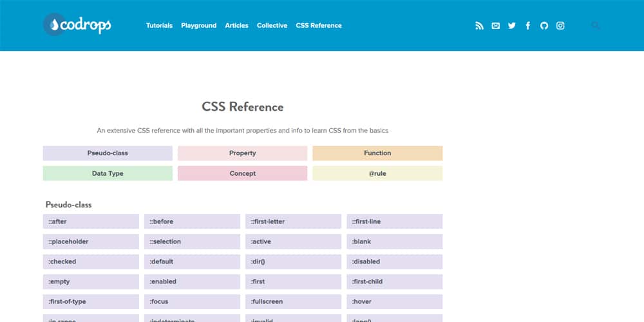The image size is (644, 322).
Task: Open the :disabled reference entry
Action: click(394, 261)
